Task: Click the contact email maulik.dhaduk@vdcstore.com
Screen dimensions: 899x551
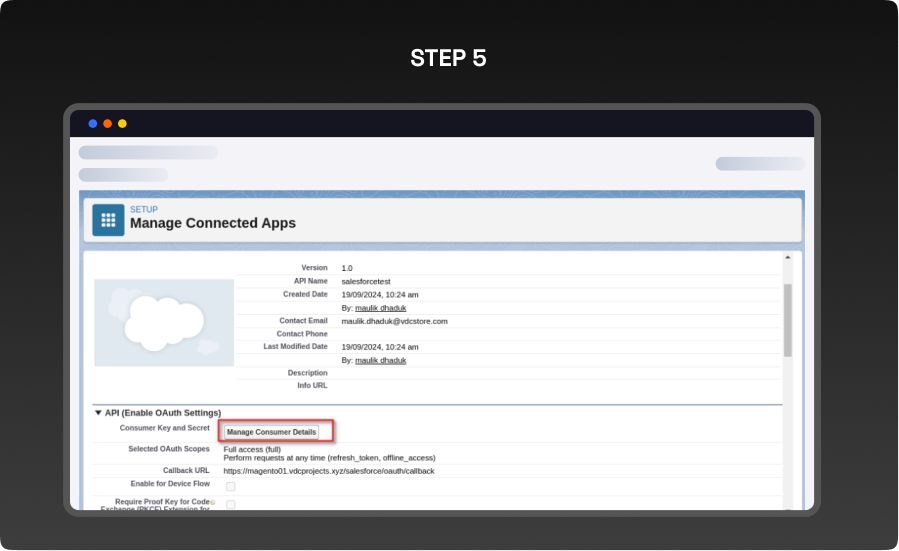Action: 394,321
